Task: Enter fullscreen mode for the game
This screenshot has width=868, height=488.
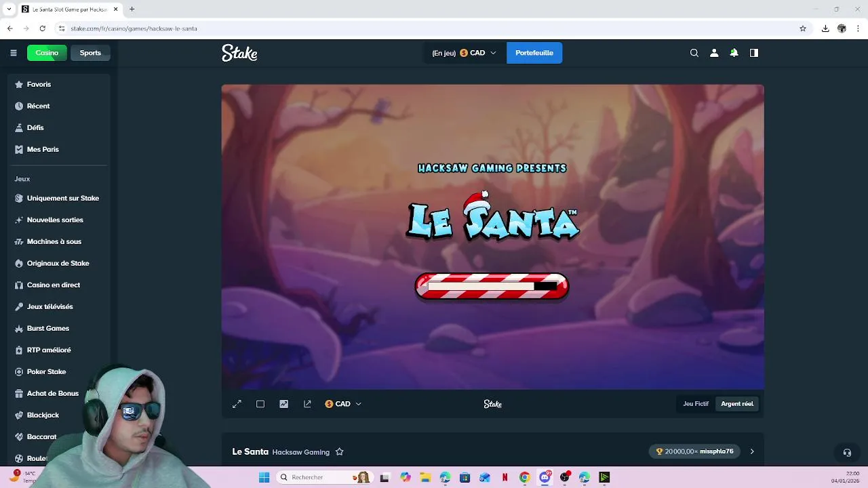Action: pyautogui.click(x=237, y=404)
